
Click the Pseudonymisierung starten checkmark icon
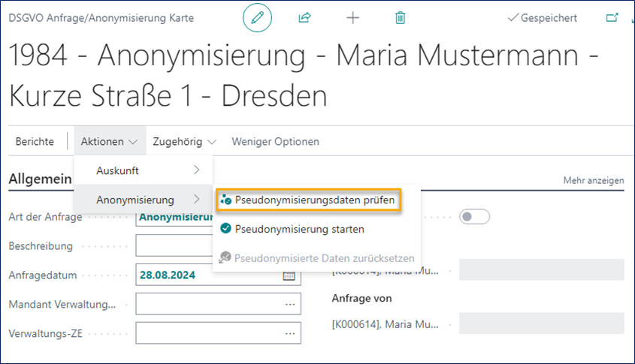(x=225, y=228)
